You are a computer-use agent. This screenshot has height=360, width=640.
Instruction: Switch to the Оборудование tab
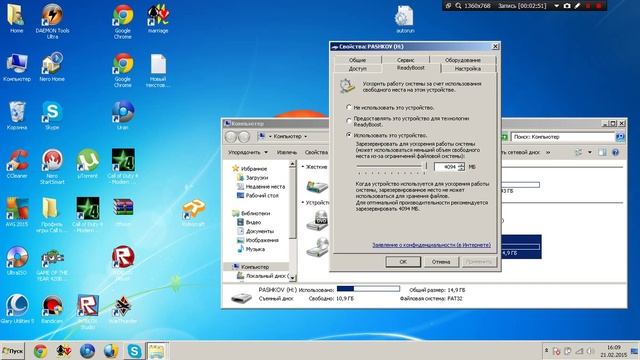tap(462, 60)
